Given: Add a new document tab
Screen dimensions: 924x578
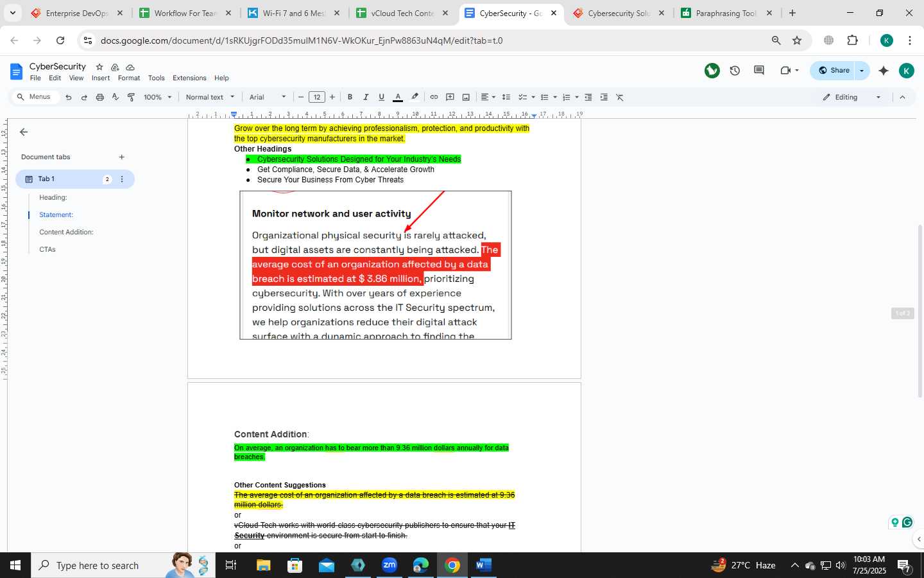Looking at the screenshot, I should click(x=121, y=157).
